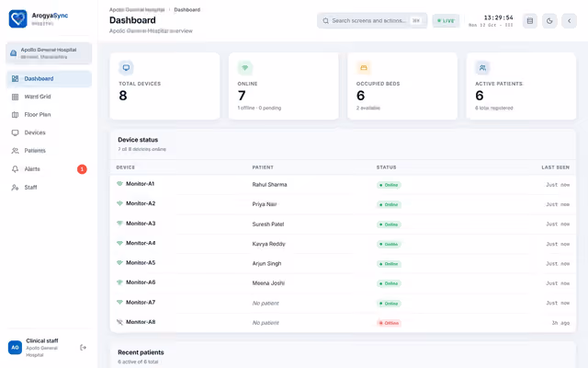
Task: Click the Staff person icon
Action: (x=15, y=188)
